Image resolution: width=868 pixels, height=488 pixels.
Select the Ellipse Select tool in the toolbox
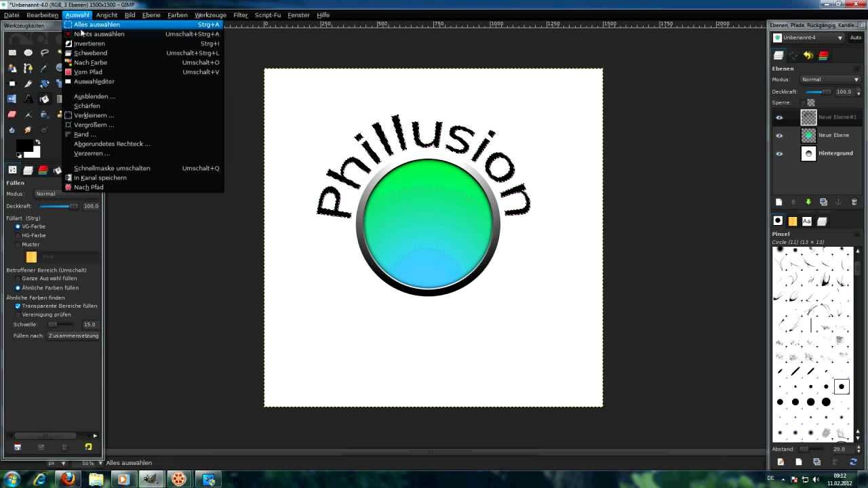pyautogui.click(x=28, y=53)
